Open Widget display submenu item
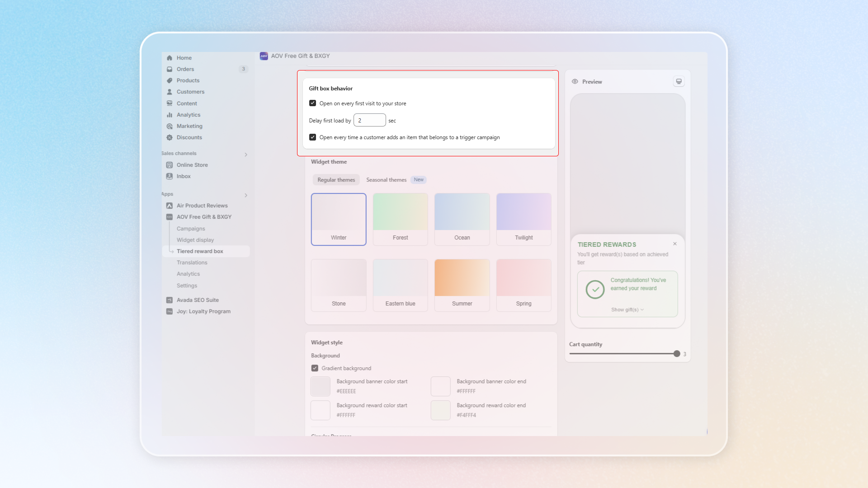Screen dimensions: 868x488 [195, 240]
